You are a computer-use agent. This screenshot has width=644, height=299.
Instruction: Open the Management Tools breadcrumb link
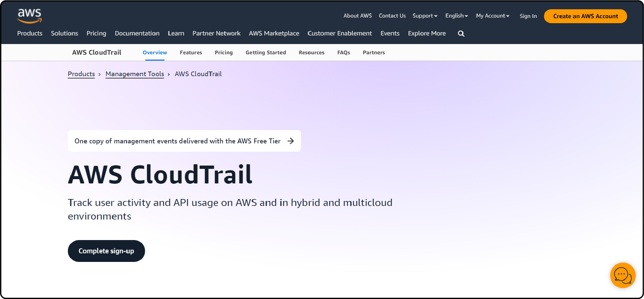click(x=135, y=74)
